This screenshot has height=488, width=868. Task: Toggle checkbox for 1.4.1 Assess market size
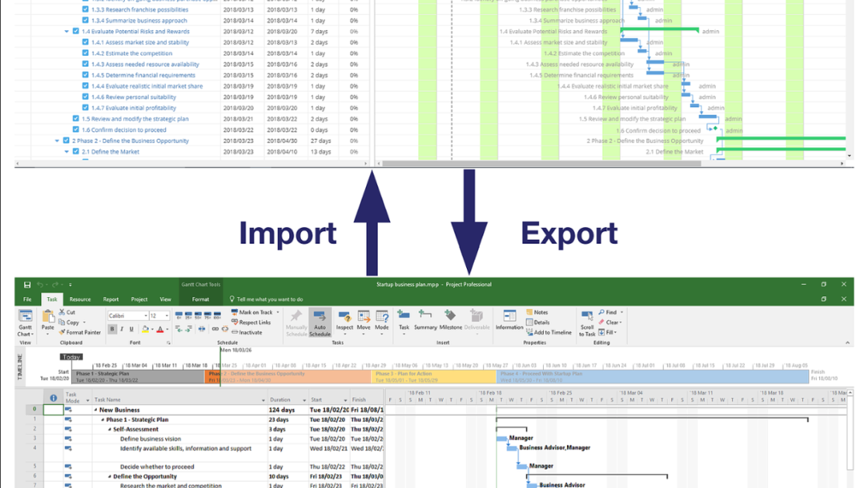[85, 42]
